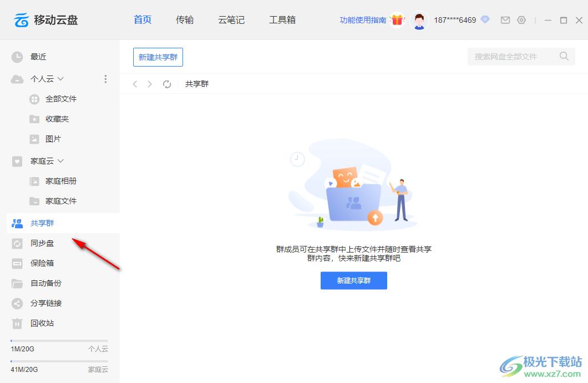Switch to the 传输 tab
This screenshot has width=588, height=383.
[x=185, y=20]
